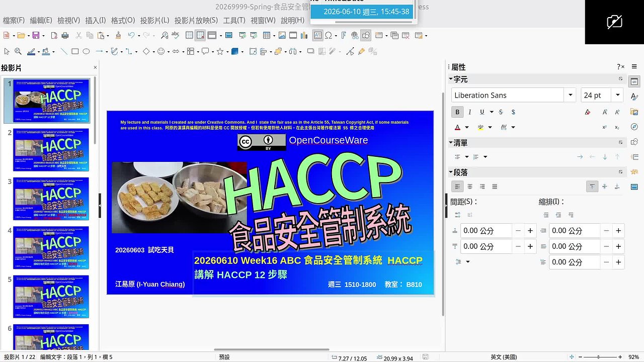Viewport: 644px width, 362px height.
Task: Toggle Superscript x² button
Action: [x=605, y=127]
